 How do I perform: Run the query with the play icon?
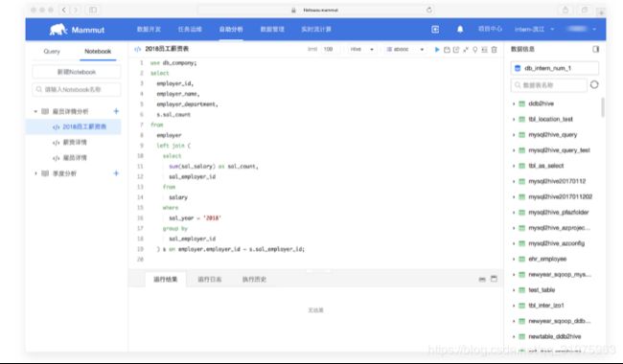click(x=437, y=50)
